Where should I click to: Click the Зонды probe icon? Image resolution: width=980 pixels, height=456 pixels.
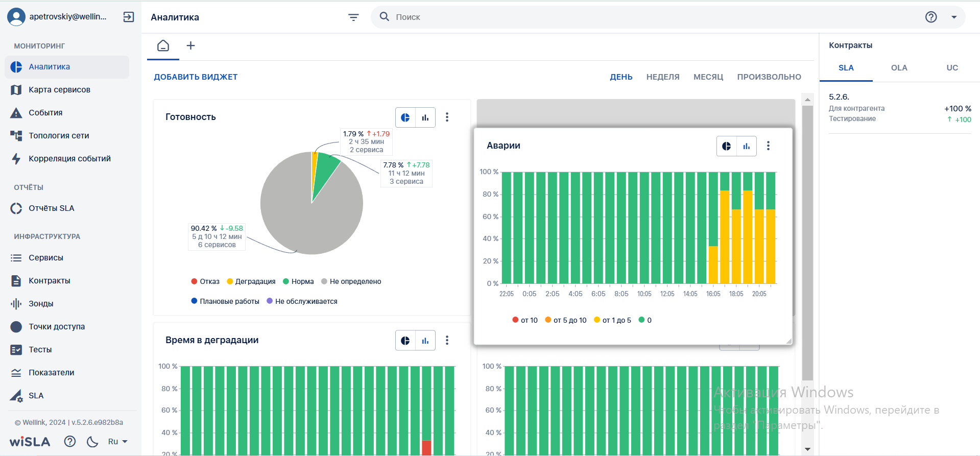coord(16,304)
